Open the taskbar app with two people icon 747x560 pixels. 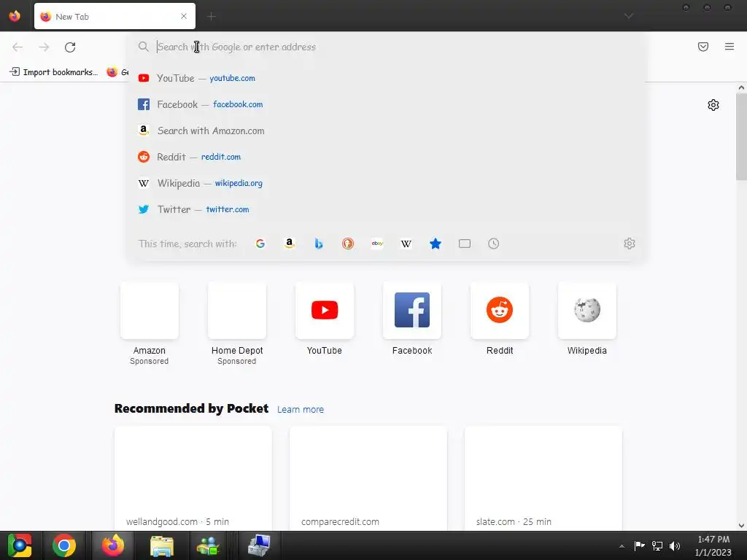tap(208, 545)
